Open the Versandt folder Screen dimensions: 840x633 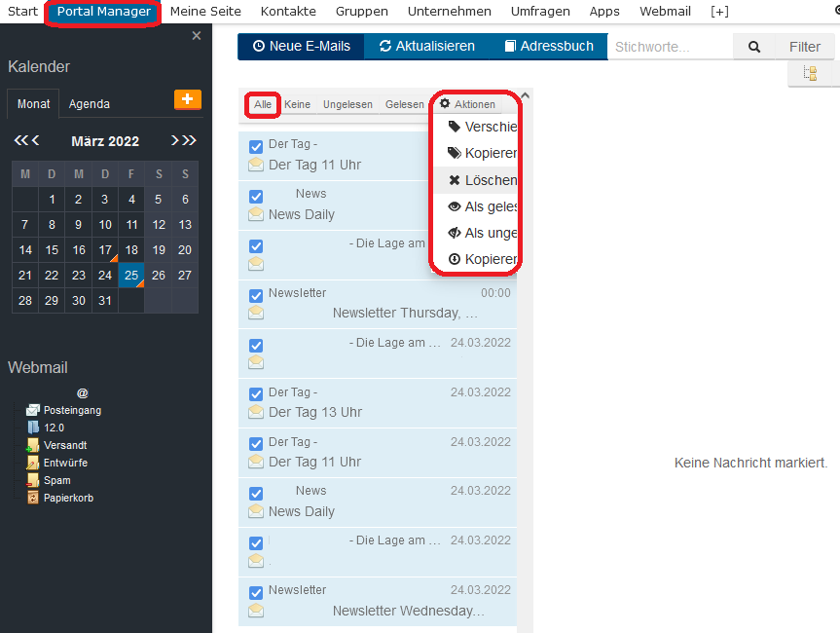(x=65, y=445)
